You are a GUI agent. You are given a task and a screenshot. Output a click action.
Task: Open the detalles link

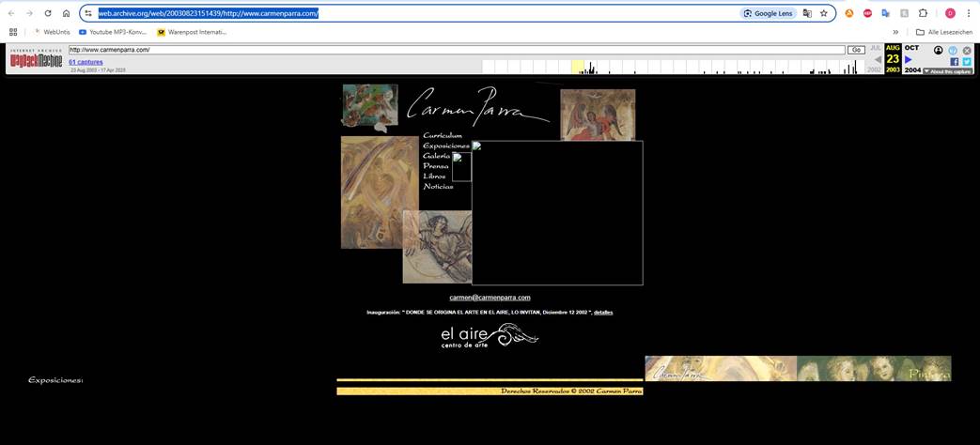click(x=603, y=312)
